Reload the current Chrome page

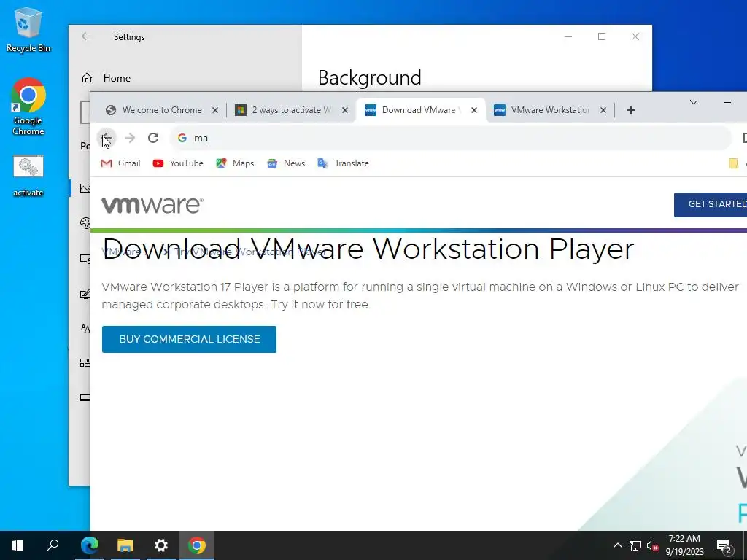pyautogui.click(x=153, y=138)
